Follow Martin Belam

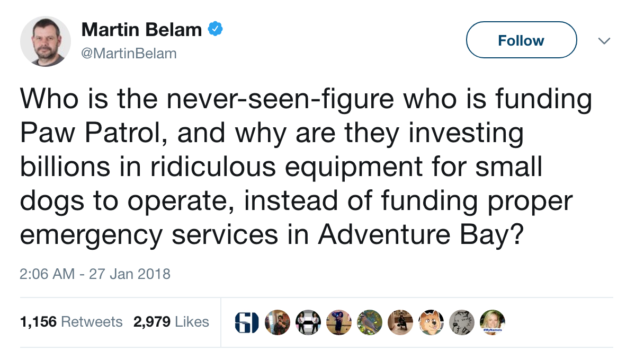tap(521, 40)
